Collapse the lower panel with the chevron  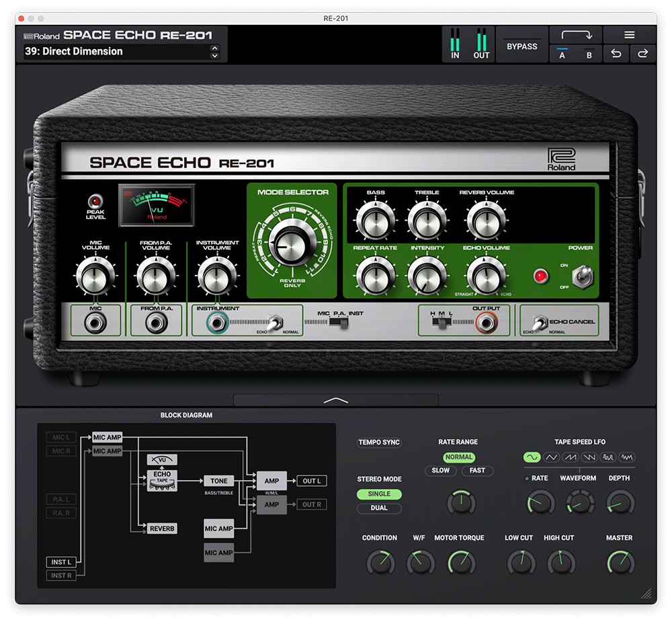335,400
